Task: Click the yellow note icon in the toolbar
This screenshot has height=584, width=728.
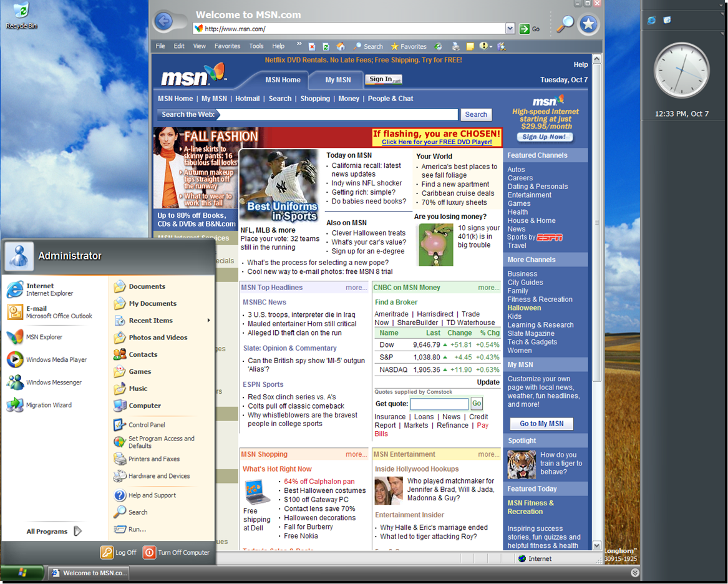Action: point(470,46)
